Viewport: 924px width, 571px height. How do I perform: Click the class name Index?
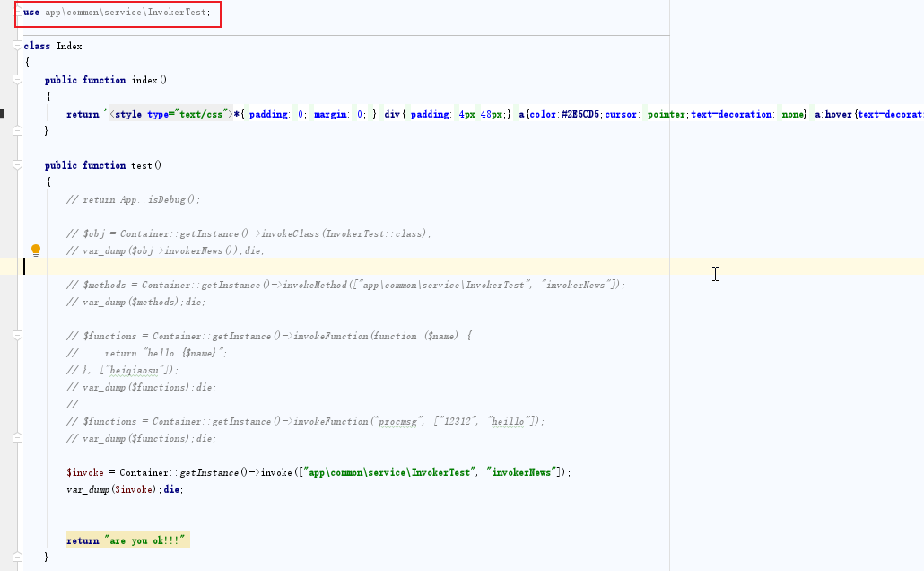[69, 46]
